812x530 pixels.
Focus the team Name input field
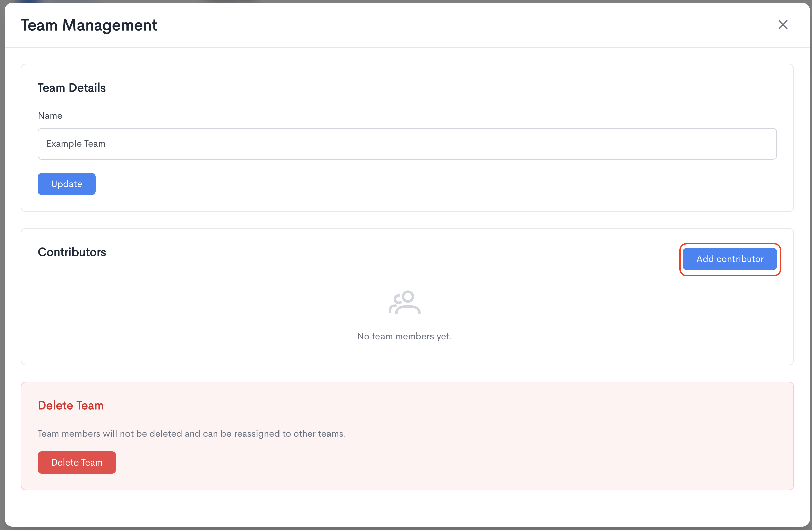coord(407,144)
